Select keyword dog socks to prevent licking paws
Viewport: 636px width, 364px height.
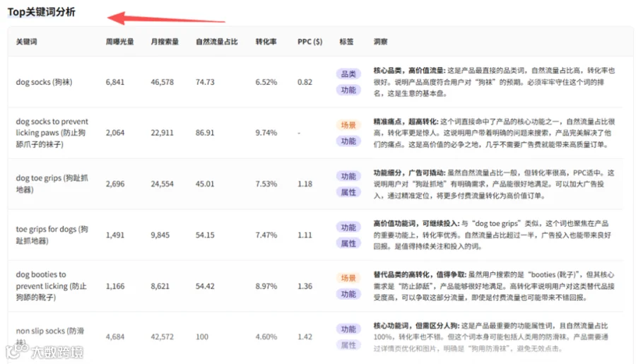click(52, 133)
